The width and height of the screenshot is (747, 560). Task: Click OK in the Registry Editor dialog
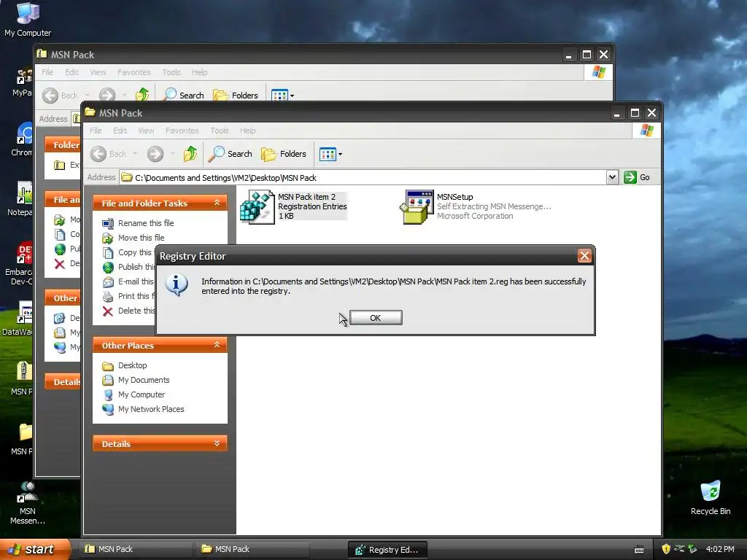point(376,318)
